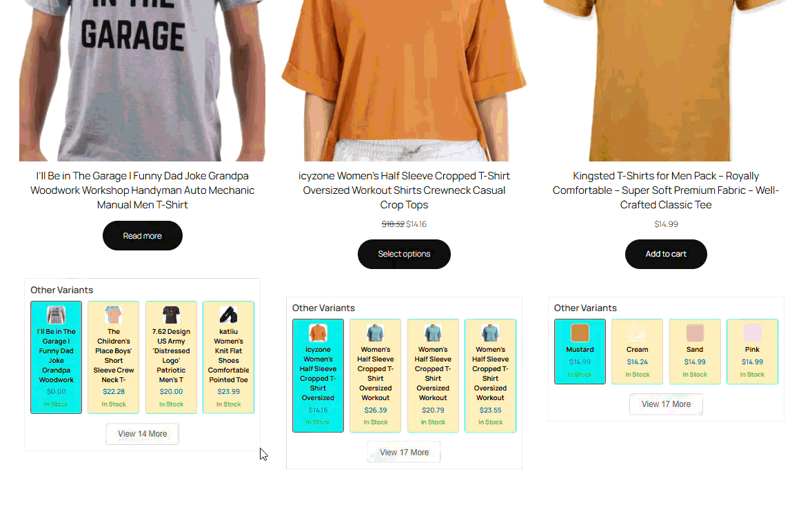Select The Children's Place Boys' variant card

coord(114,357)
